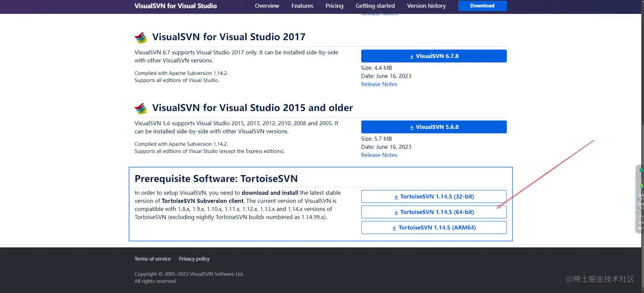The image size is (644, 293).
Task: Open Version history nav item
Action: pos(426,6)
